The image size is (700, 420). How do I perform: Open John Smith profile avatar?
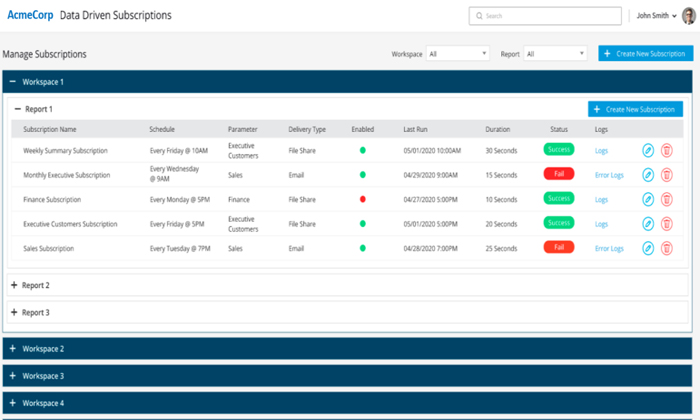[x=689, y=16]
